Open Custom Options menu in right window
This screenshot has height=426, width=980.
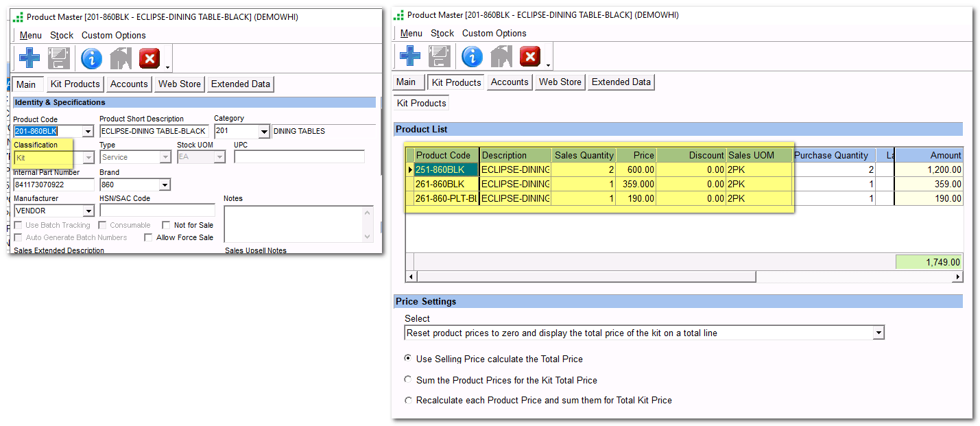[x=494, y=33]
